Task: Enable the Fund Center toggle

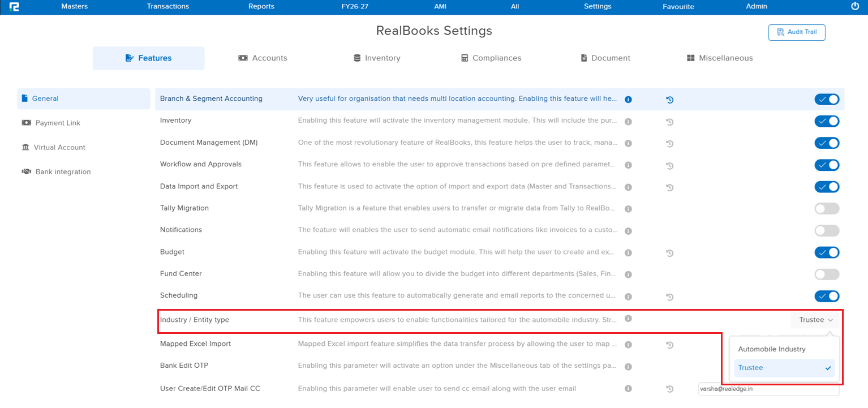Action: click(827, 274)
